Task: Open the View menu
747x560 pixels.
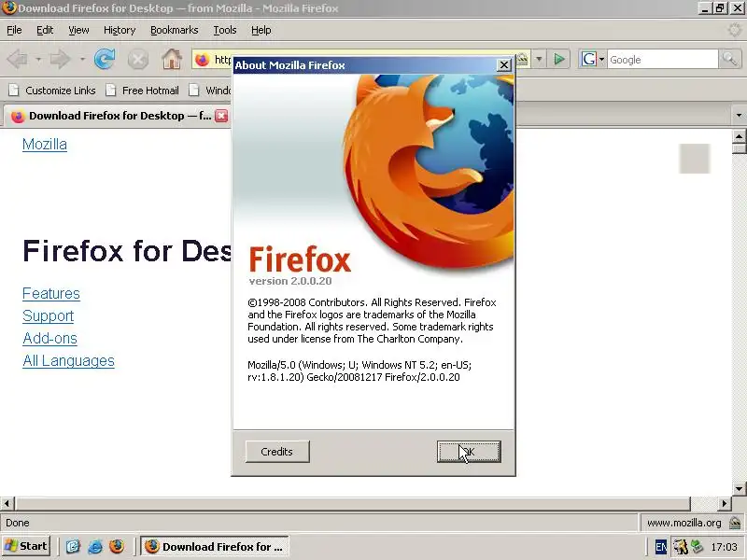Action: (78, 30)
